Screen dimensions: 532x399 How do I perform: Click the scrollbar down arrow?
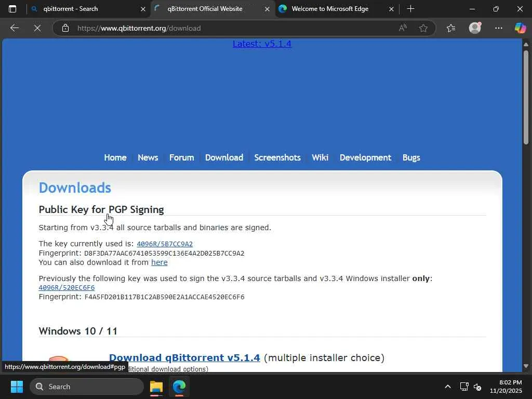(x=526, y=366)
